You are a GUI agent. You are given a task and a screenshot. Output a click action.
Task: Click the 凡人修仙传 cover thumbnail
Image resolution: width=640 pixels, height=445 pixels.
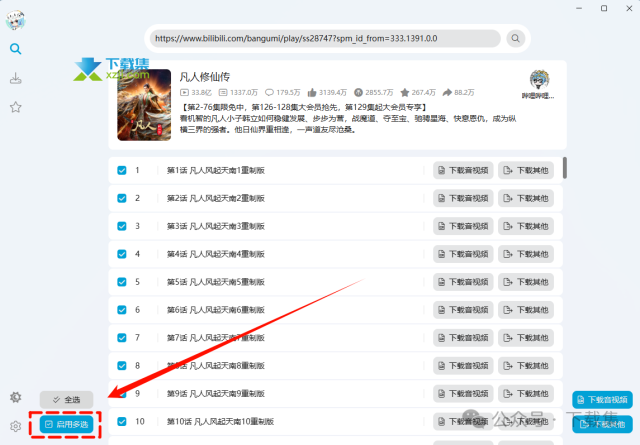144,105
